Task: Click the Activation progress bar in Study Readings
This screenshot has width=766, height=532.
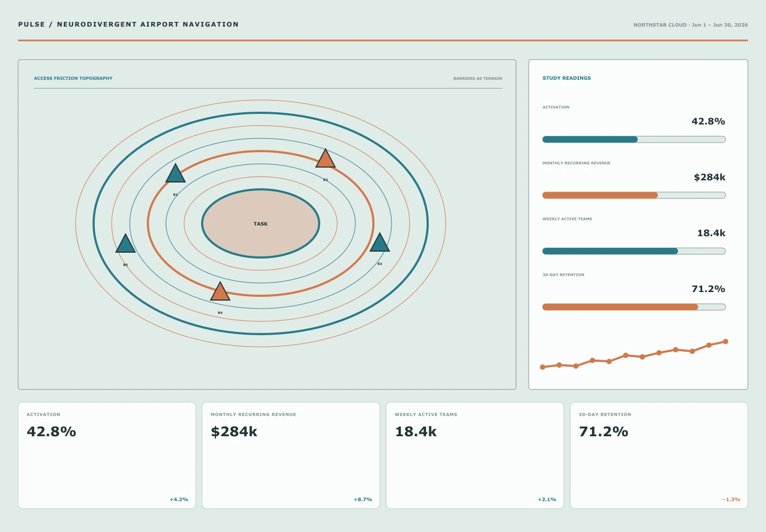Action: point(634,139)
